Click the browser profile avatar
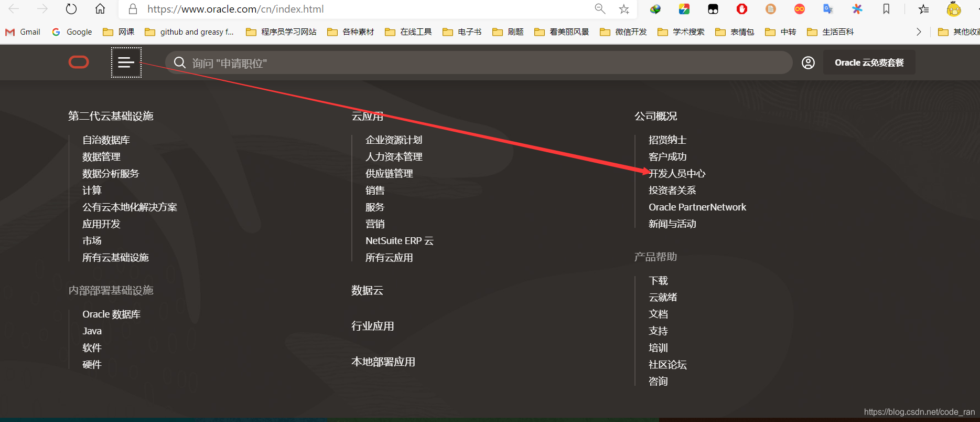The image size is (980, 422). [954, 9]
